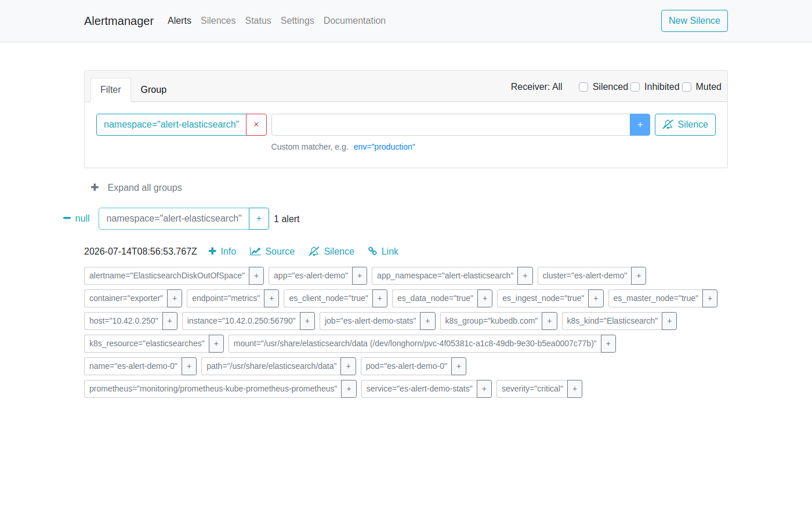The height and width of the screenshot is (522, 812).
Task: Add path="/usr/share/elasticsearch/data" label via plus
Action: coord(349,366)
